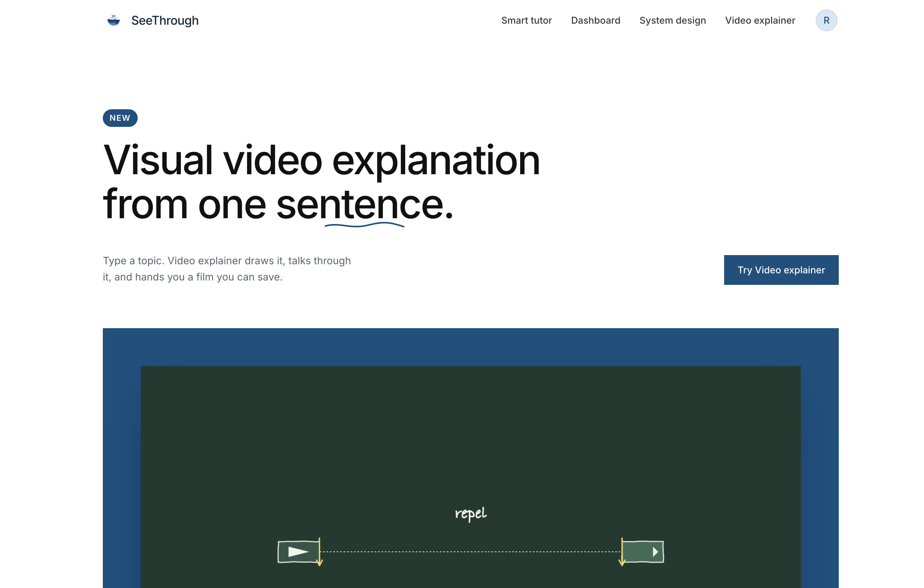Select Video explainer in the top nav
This screenshot has height=588, width=924.
[760, 20]
